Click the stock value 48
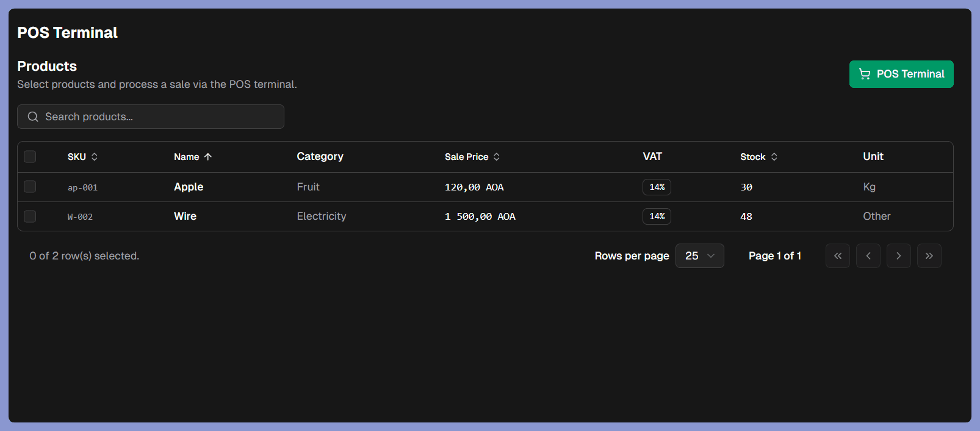980x431 pixels. [x=746, y=217]
